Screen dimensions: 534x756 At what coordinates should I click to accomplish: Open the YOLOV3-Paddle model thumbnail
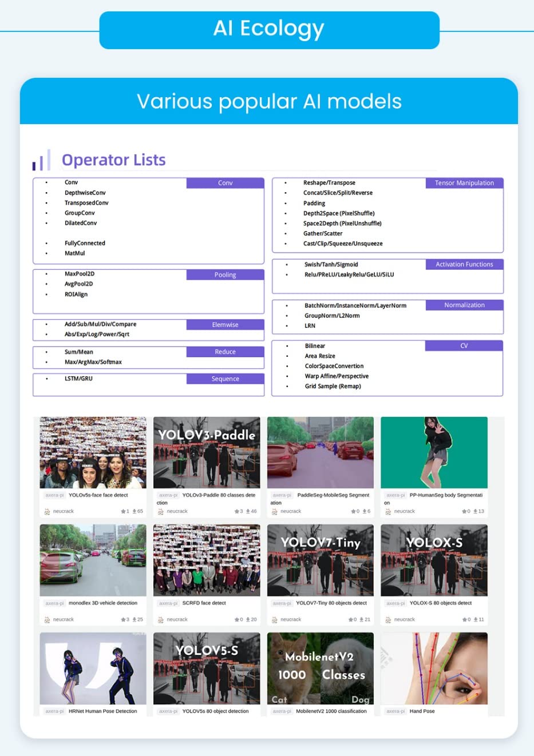207,452
